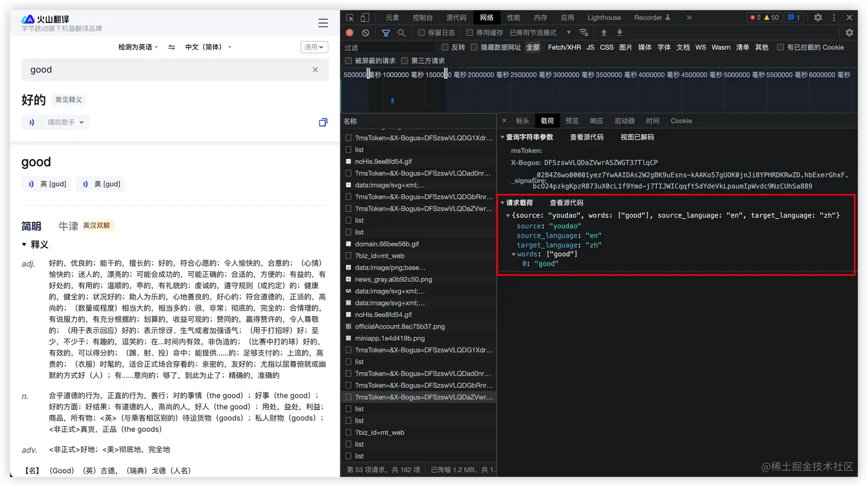Switch to the 源代码 tab
This screenshot has height=487, width=868.
[456, 18]
